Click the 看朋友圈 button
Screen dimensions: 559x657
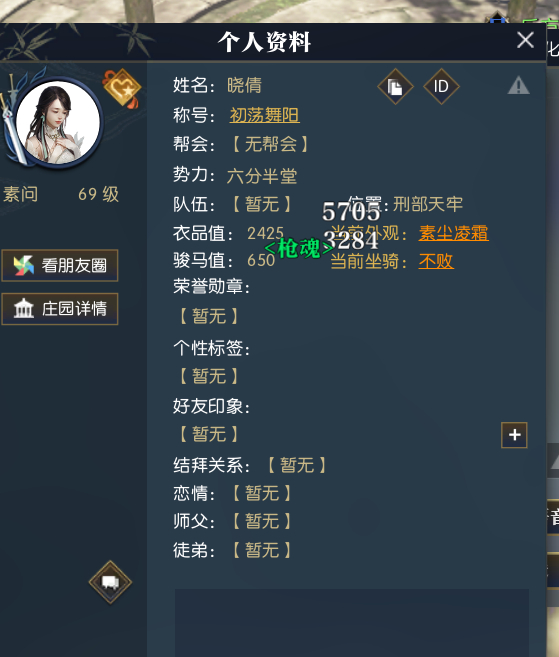tap(60, 266)
